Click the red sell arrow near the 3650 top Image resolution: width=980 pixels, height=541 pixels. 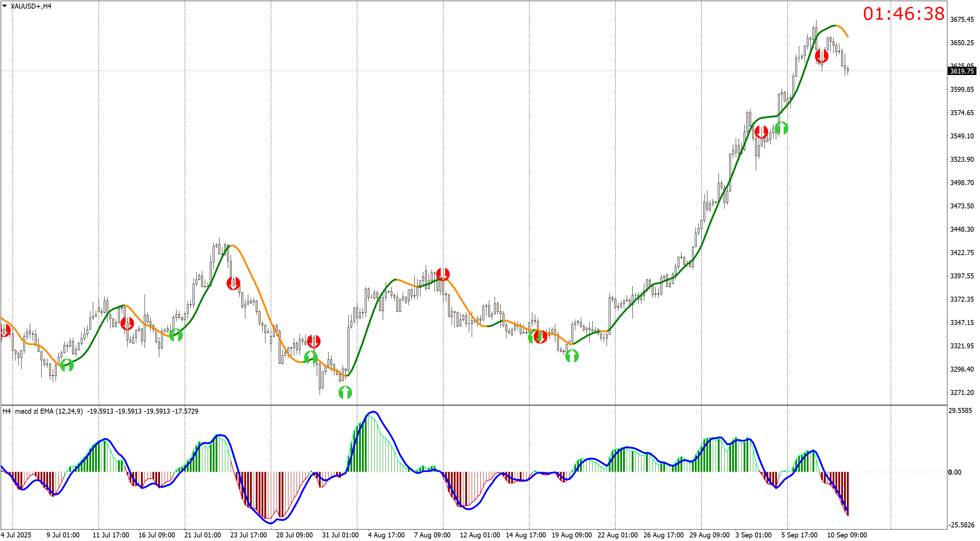coord(821,56)
